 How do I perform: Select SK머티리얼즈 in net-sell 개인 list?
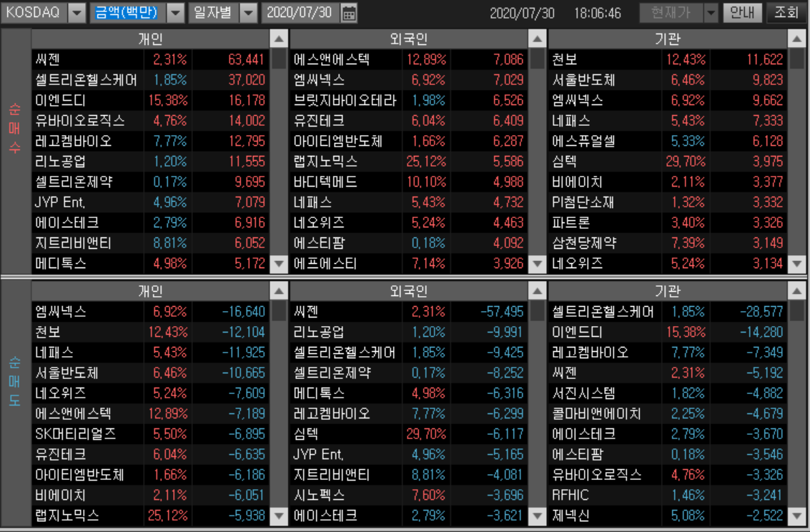150,434
